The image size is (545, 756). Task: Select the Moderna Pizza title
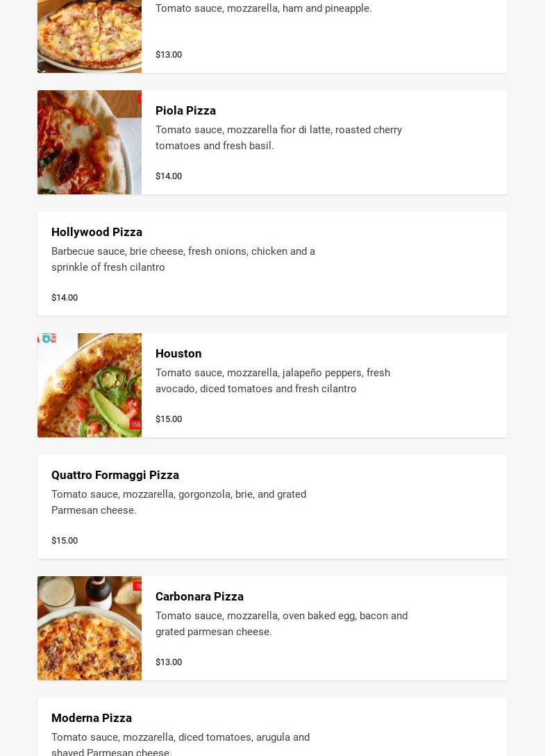92,718
